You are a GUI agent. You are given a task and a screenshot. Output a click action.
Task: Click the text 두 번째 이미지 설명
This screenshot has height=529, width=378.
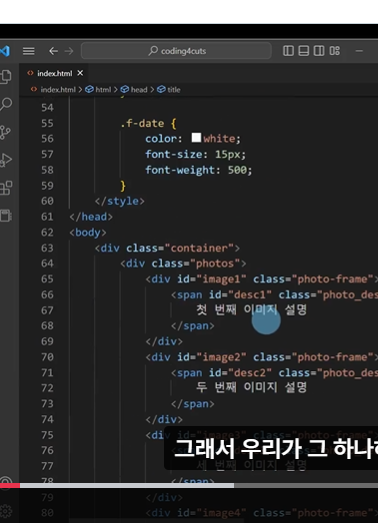[x=251, y=387]
